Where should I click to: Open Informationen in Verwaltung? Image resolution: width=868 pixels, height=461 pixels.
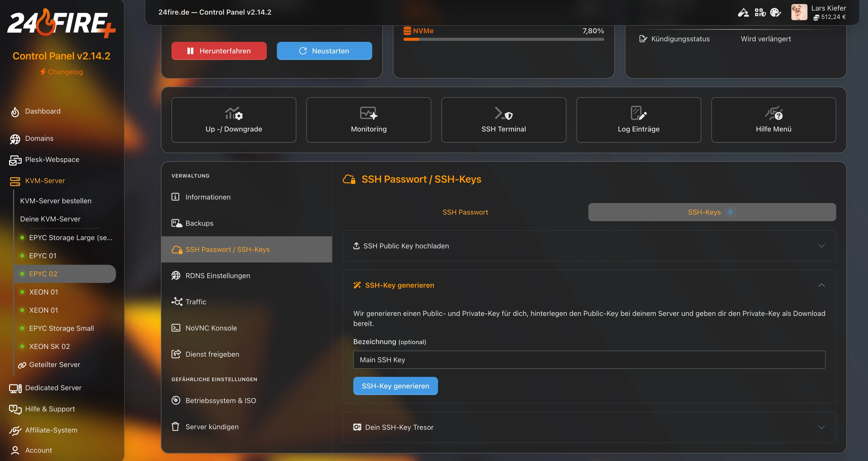(x=247, y=197)
